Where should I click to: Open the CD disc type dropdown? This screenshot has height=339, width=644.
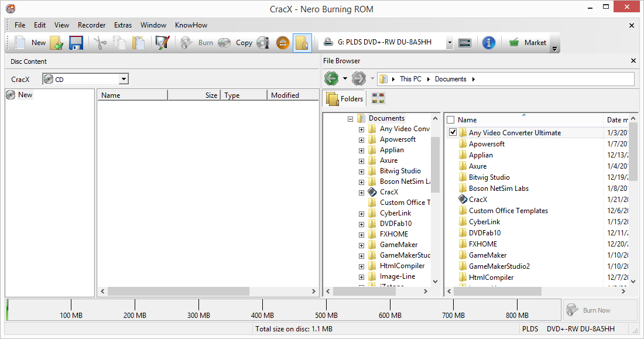tap(123, 79)
